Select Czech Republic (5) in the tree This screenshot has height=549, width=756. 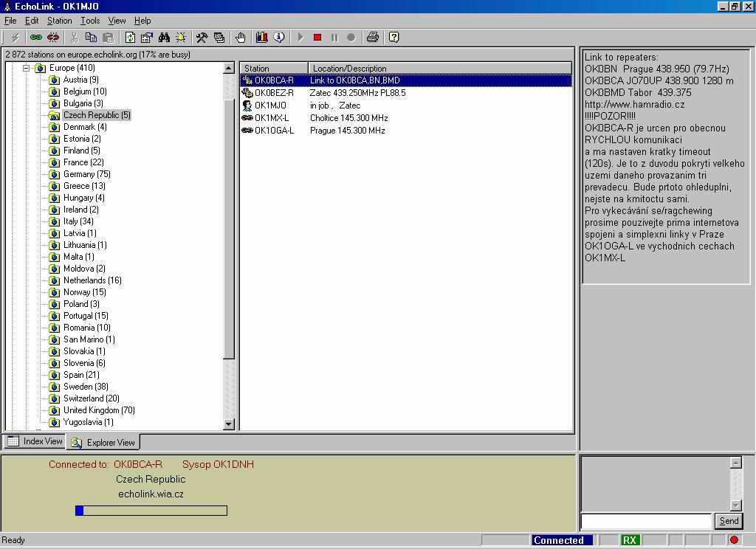(97, 115)
